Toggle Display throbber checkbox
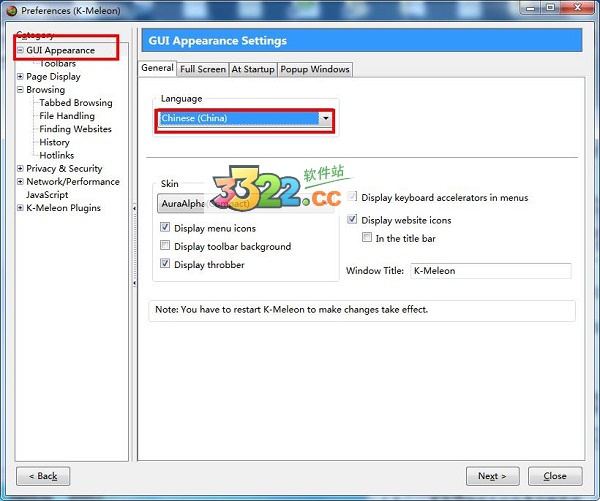Screen dimensions: 600x501 [165, 264]
